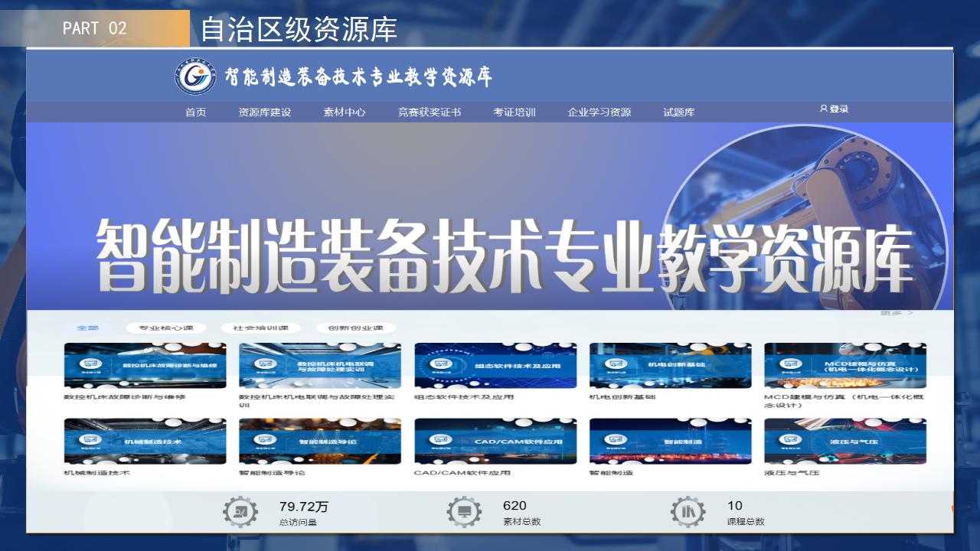
Task: Click the user icon next to 登录
Action: pos(823,109)
